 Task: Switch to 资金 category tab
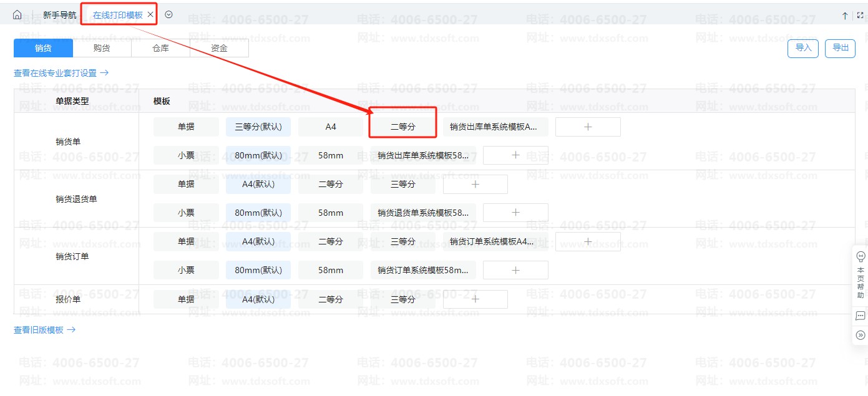coord(219,48)
